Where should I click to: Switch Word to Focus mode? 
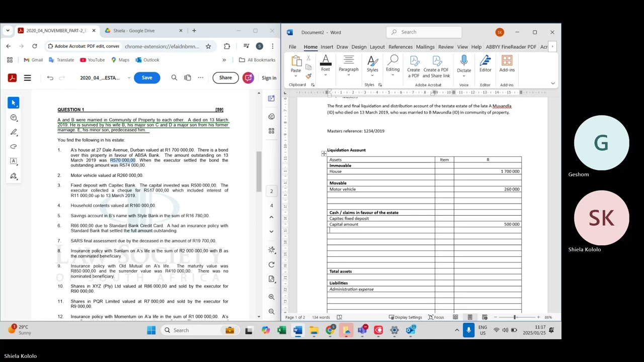pyautogui.click(x=436, y=317)
